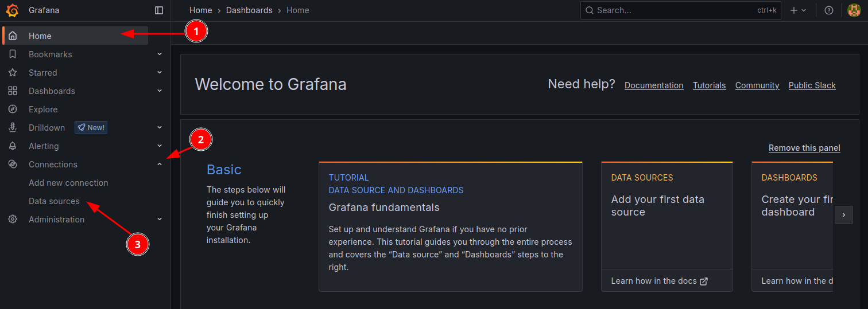Expand the Administration section chevron

(160, 220)
